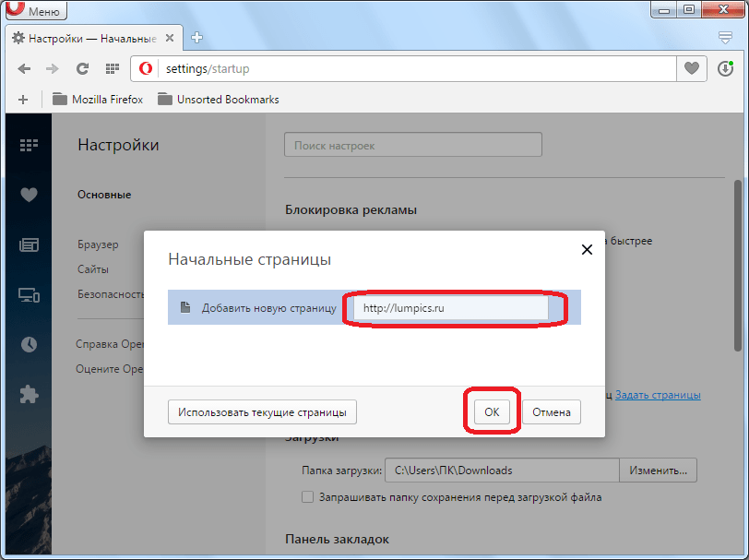Close the Начальные страницы dialog

587,249
